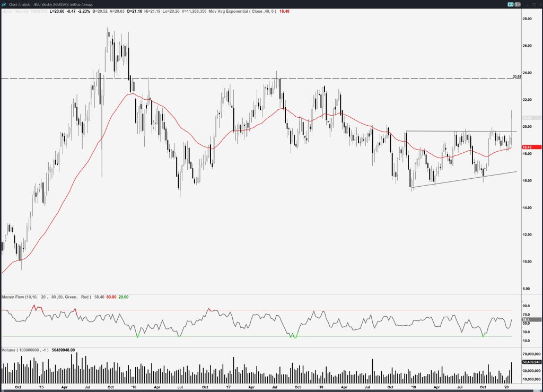Click the Chart Analysis app icon in title bar
This screenshot has width=543, height=392.
tap(4, 4)
